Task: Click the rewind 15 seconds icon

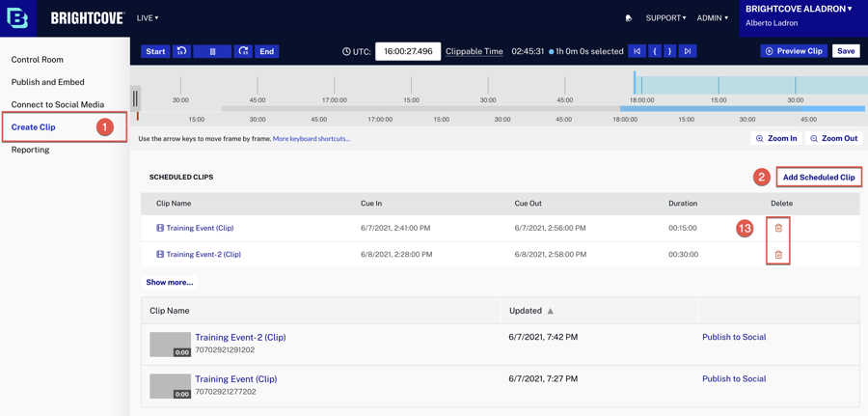Action: point(181,51)
